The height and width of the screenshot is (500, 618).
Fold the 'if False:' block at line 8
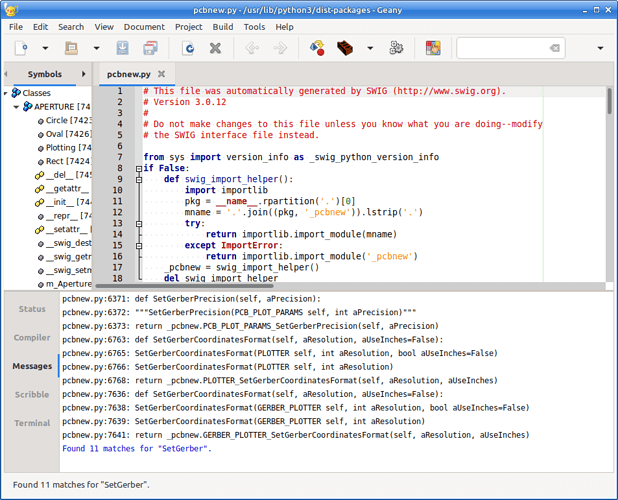tap(139, 169)
